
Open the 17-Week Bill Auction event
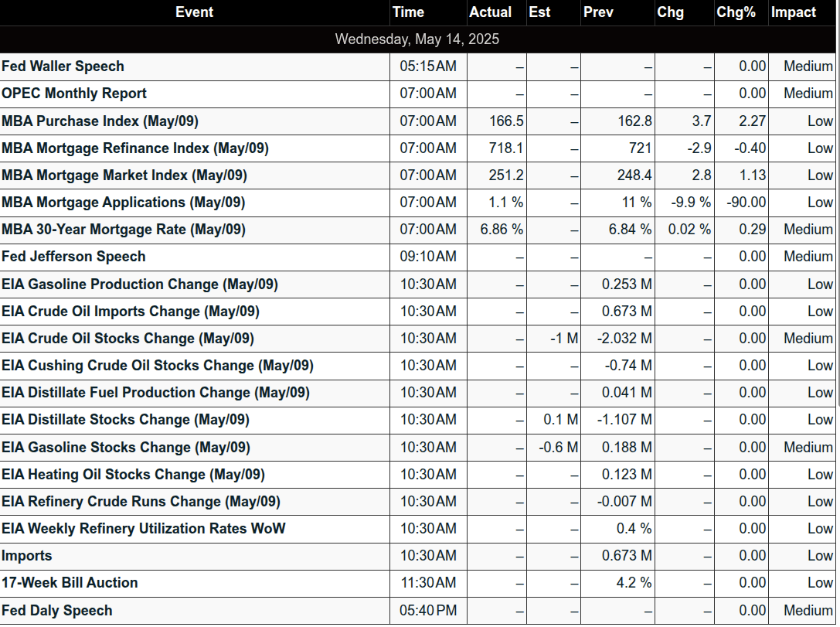point(70,582)
